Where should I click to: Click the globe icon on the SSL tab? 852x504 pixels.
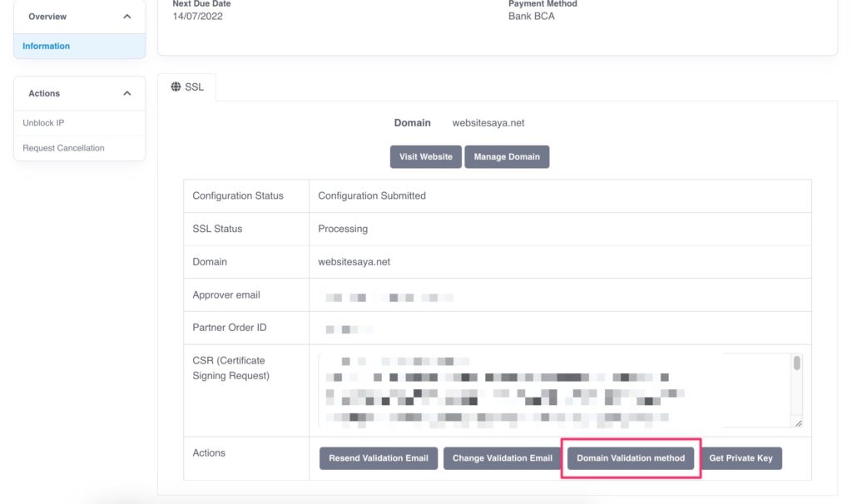[x=175, y=85]
